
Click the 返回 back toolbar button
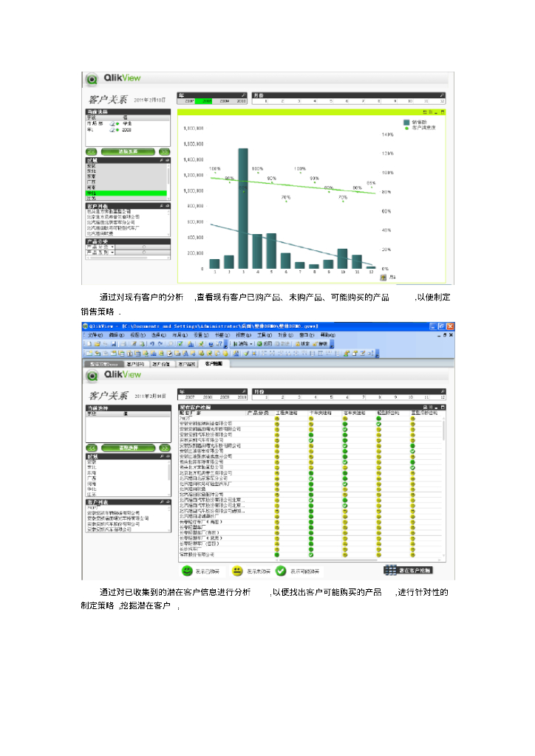pyautogui.click(x=265, y=344)
